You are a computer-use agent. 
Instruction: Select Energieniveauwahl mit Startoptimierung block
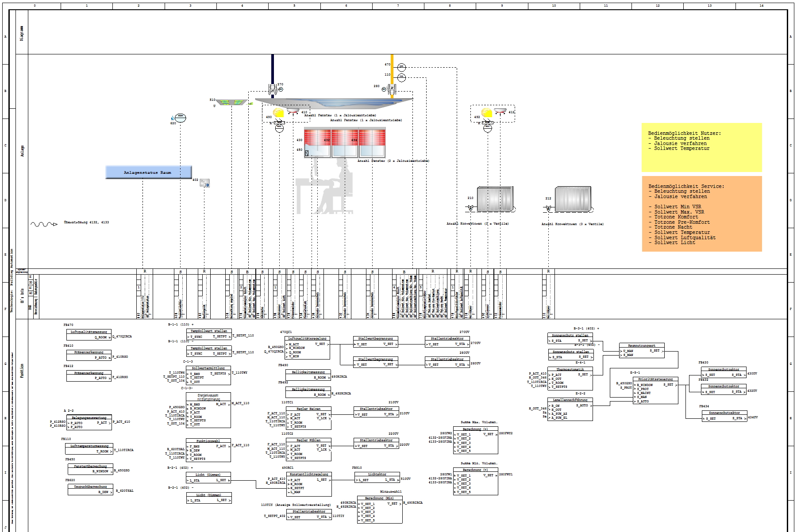pos(208,410)
